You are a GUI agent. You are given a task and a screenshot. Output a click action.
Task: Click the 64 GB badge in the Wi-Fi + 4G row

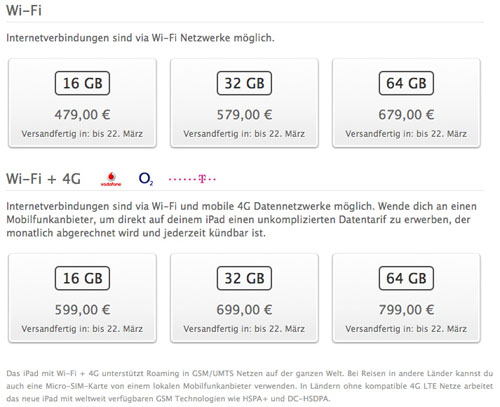coord(406,278)
